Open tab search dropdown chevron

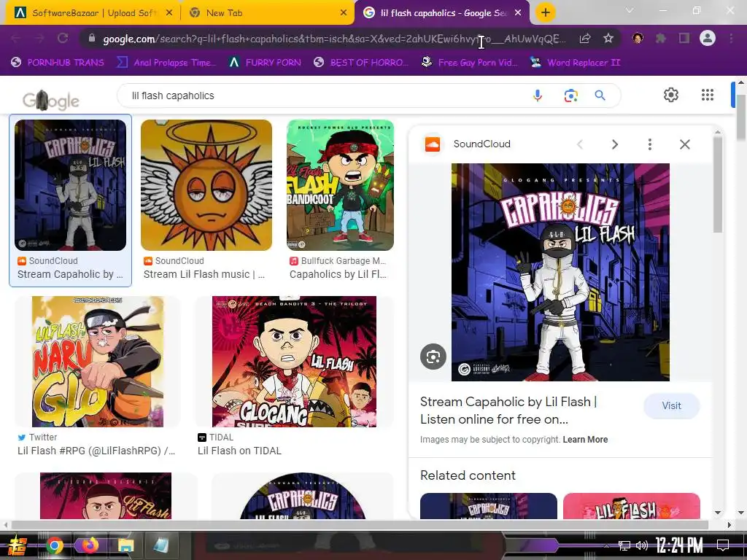tap(630, 10)
